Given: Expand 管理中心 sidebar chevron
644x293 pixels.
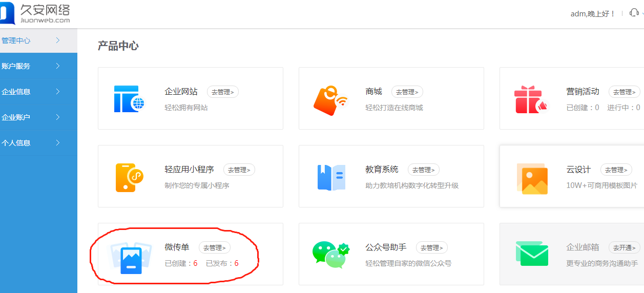Looking at the screenshot, I should [58, 40].
